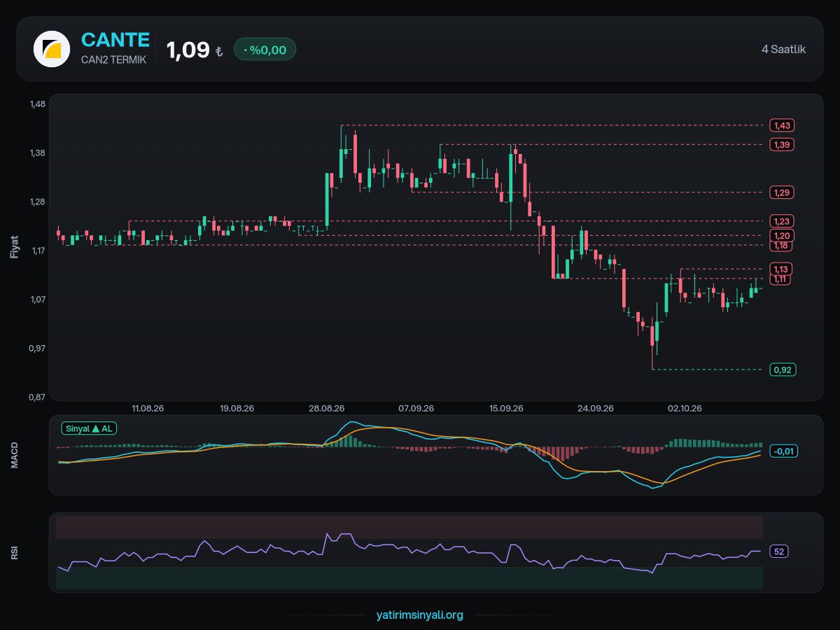Click the 1,48 price axis label
Image resolution: width=840 pixels, height=630 pixels.
(37, 104)
